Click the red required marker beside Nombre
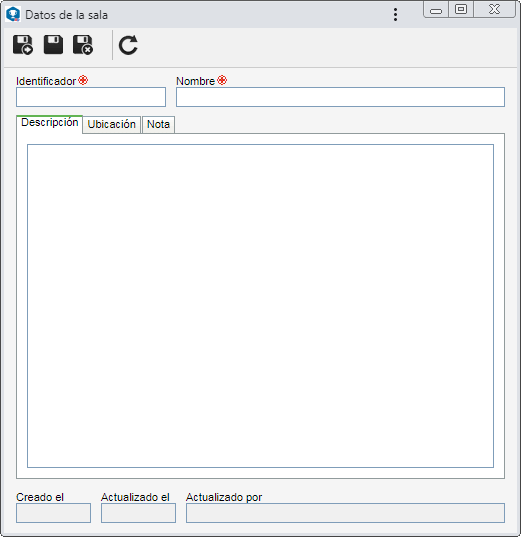This screenshot has width=521, height=537. point(222,80)
